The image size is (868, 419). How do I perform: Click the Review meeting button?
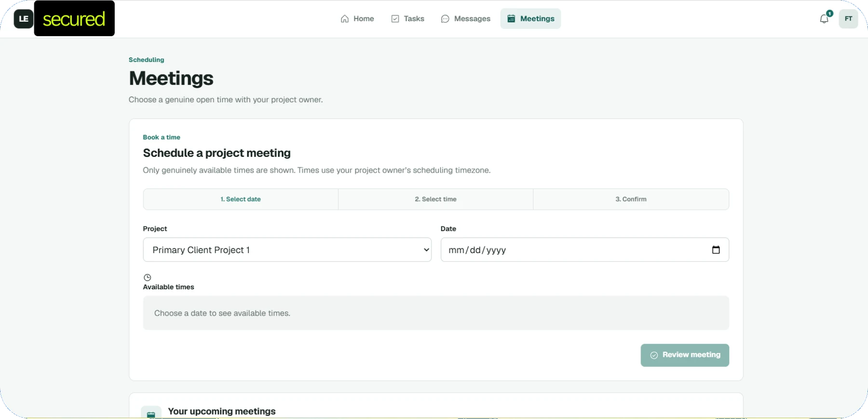pyautogui.click(x=685, y=355)
